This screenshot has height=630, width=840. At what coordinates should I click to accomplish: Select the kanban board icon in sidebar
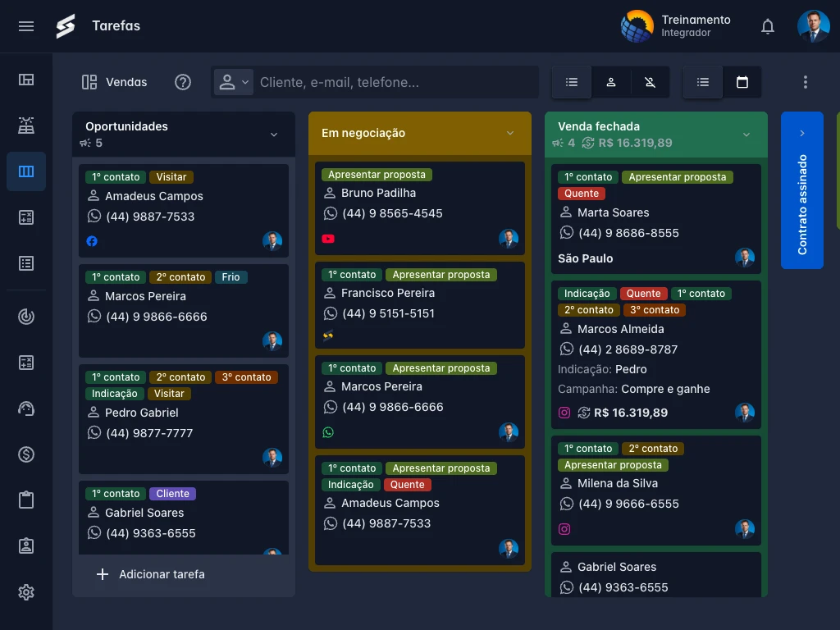26,171
